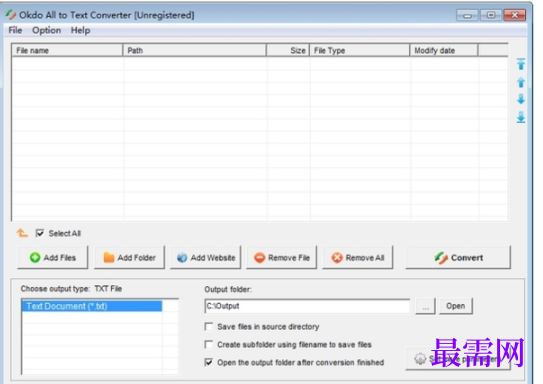Click the Set more parameters button
The height and width of the screenshot is (384, 543).
[x=458, y=359]
